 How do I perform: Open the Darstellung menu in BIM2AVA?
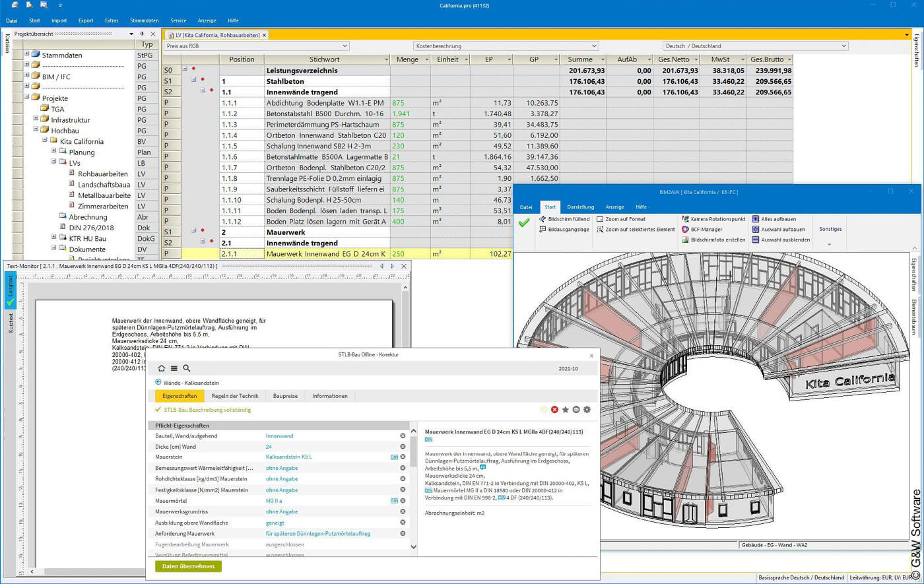(x=581, y=207)
